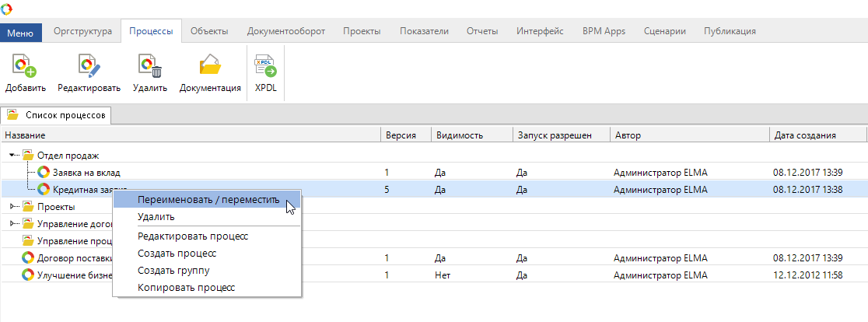Open the Документация folder icon
The width and height of the screenshot is (868, 322).
click(x=210, y=67)
